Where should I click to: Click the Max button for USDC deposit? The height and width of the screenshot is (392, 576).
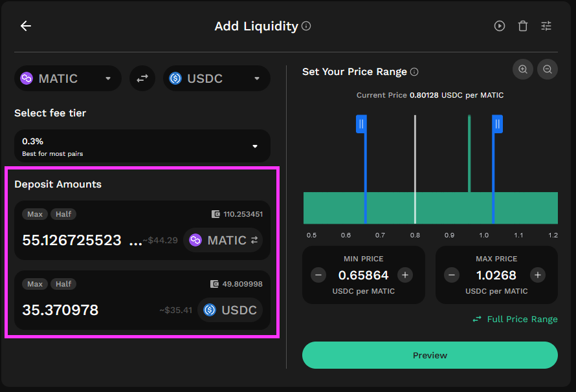[x=35, y=284]
